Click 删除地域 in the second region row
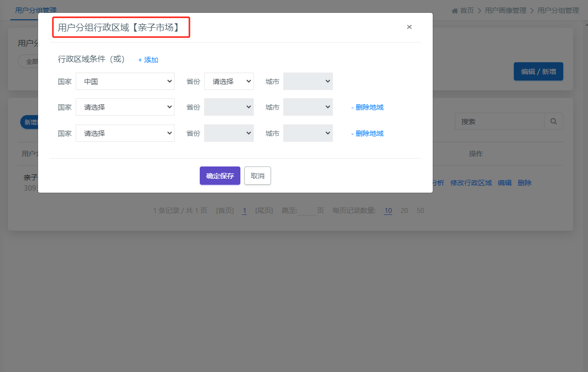This screenshot has width=588, height=372. click(367, 108)
